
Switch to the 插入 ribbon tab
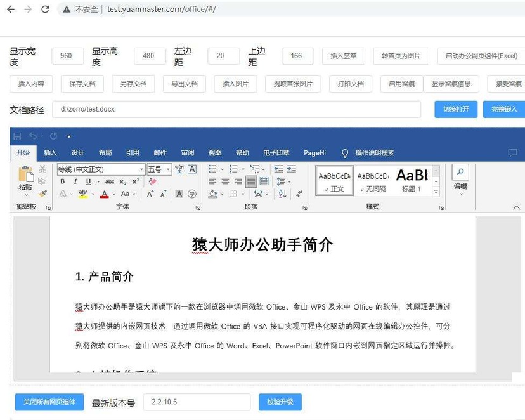coord(50,153)
